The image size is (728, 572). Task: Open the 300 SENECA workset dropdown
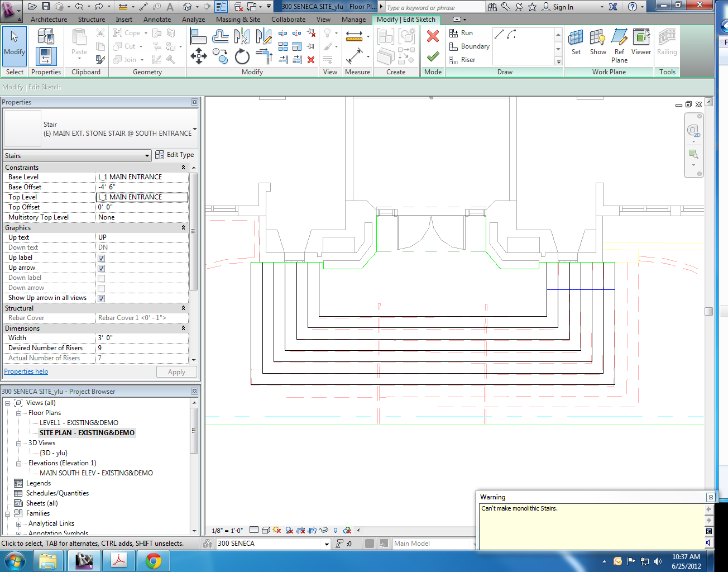pos(327,544)
